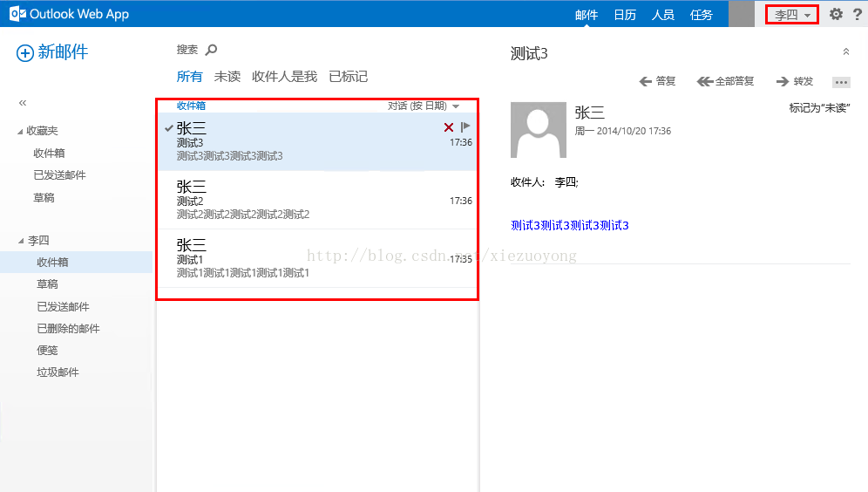Image resolution: width=868 pixels, height=492 pixels.
Task: Open the help question mark
Action: 858,14
